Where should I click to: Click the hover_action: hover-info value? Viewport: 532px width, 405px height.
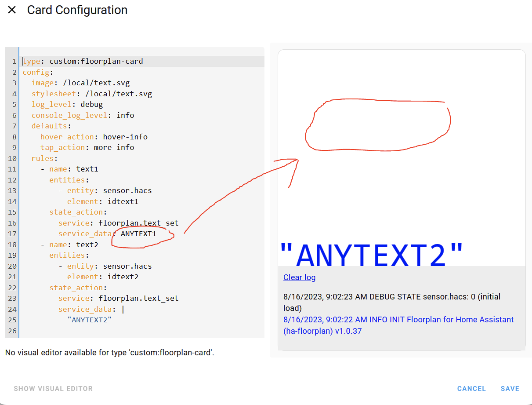[x=125, y=136]
